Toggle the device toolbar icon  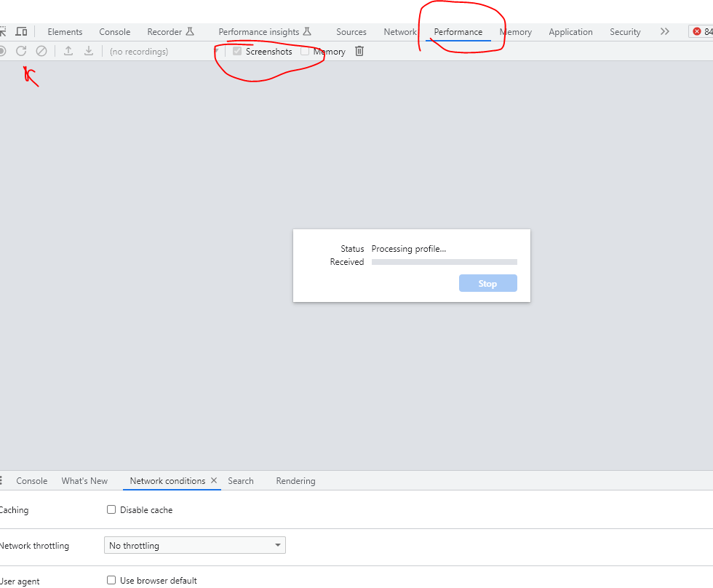tap(21, 31)
